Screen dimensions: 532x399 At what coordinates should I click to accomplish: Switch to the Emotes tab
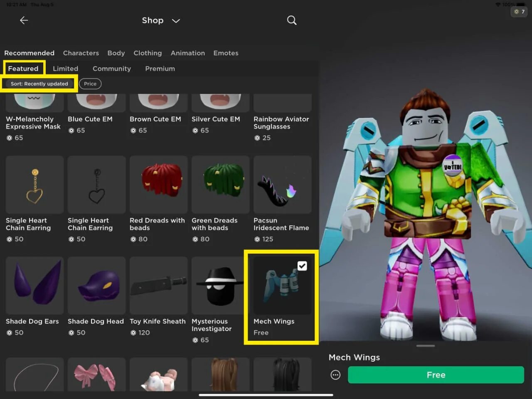click(226, 53)
